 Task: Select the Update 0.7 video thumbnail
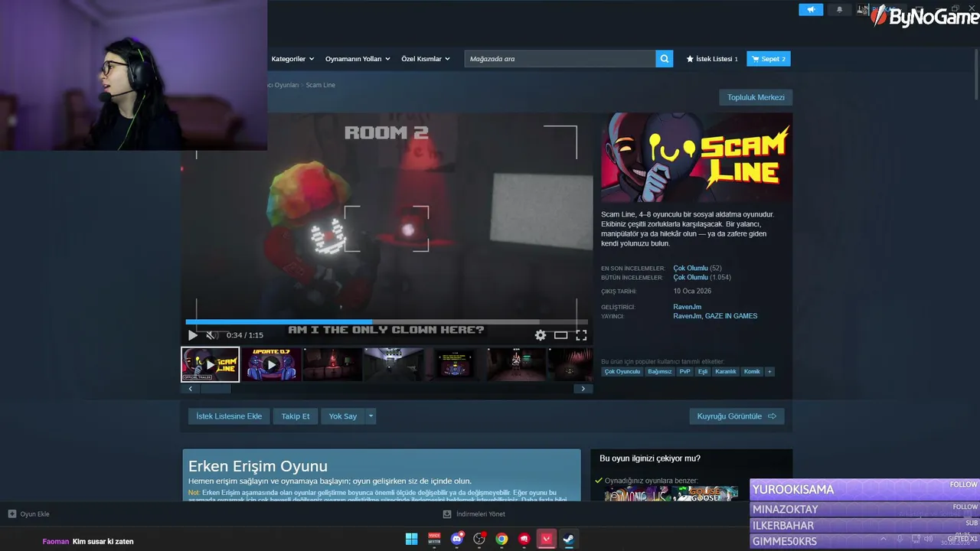tap(271, 364)
